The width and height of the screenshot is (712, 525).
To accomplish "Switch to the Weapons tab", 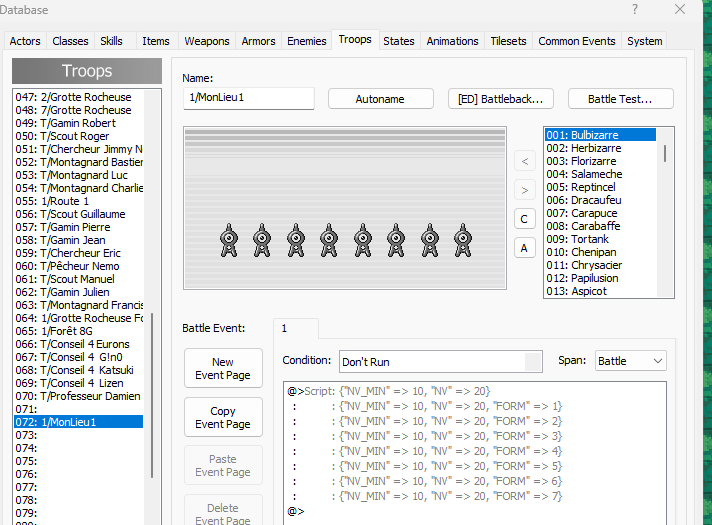I will (207, 41).
